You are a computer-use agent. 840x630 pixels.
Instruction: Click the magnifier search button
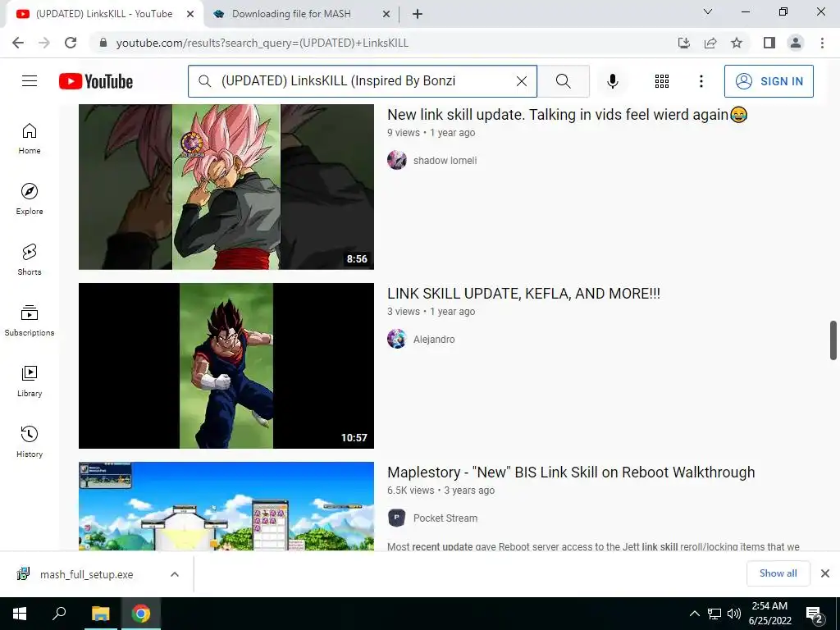coord(563,81)
